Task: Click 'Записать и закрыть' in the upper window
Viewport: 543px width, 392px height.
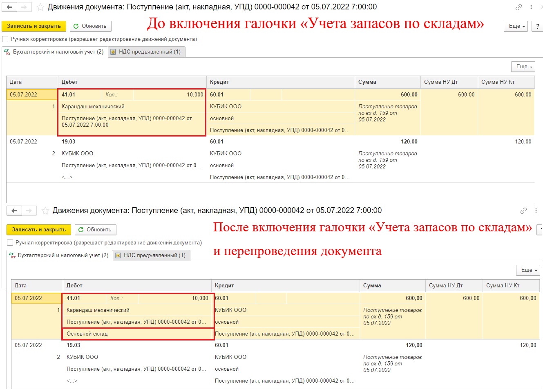Action: point(34,26)
